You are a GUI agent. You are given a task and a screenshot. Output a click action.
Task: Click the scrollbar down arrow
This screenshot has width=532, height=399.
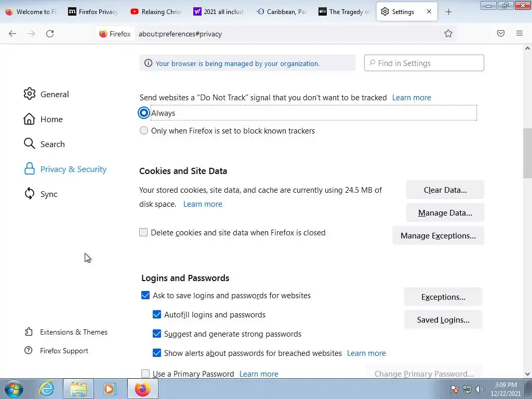(527, 374)
